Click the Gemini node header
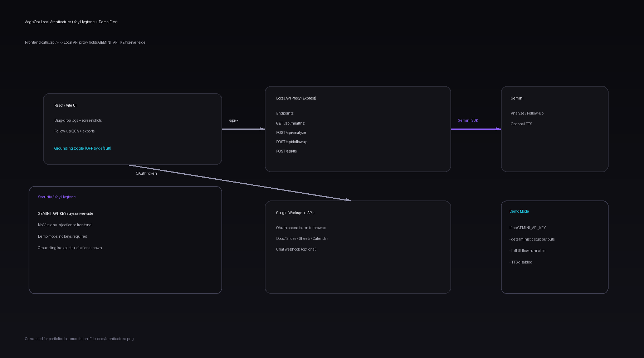 [x=517, y=98]
